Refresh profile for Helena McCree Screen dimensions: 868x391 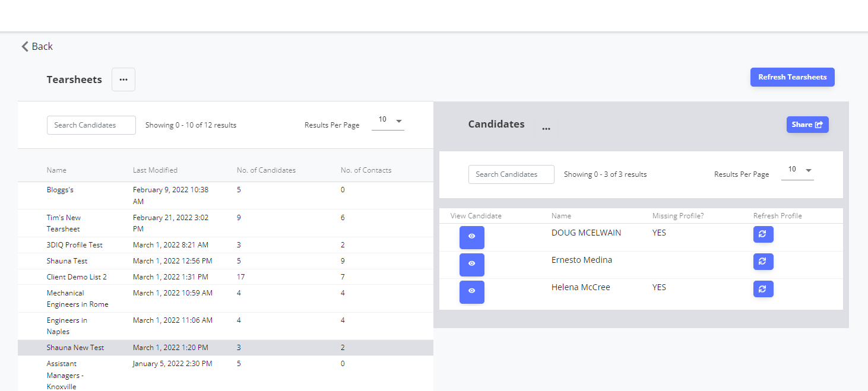click(764, 289)
